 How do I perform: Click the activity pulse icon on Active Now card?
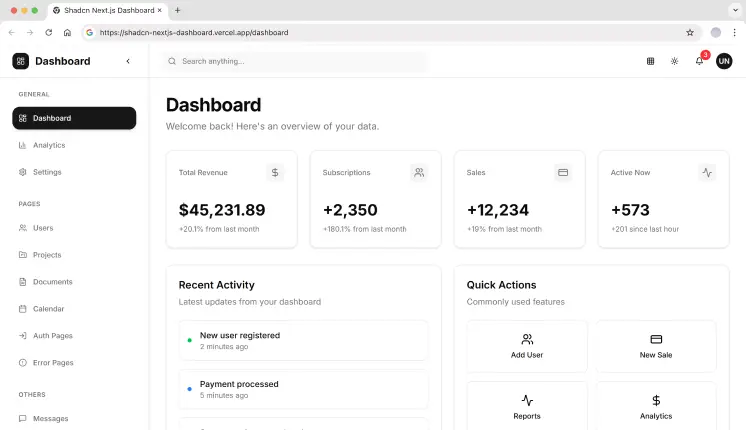point(707,173)
